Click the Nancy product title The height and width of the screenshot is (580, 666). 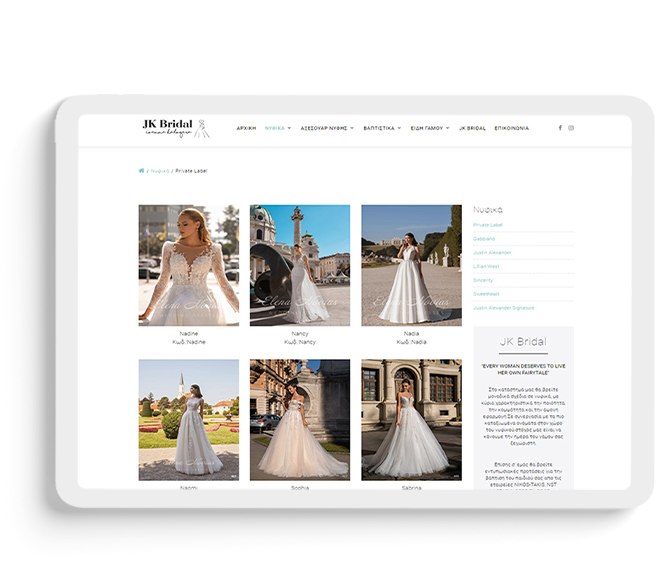tap(300, 334)
